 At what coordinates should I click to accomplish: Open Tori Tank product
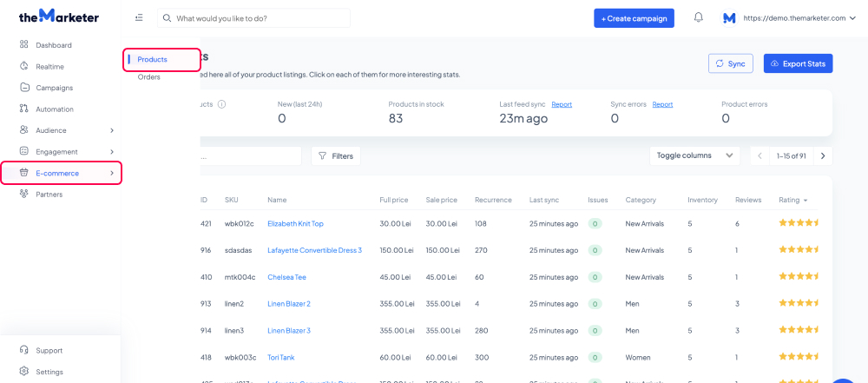pyautogui.click(x=280, y=358)
